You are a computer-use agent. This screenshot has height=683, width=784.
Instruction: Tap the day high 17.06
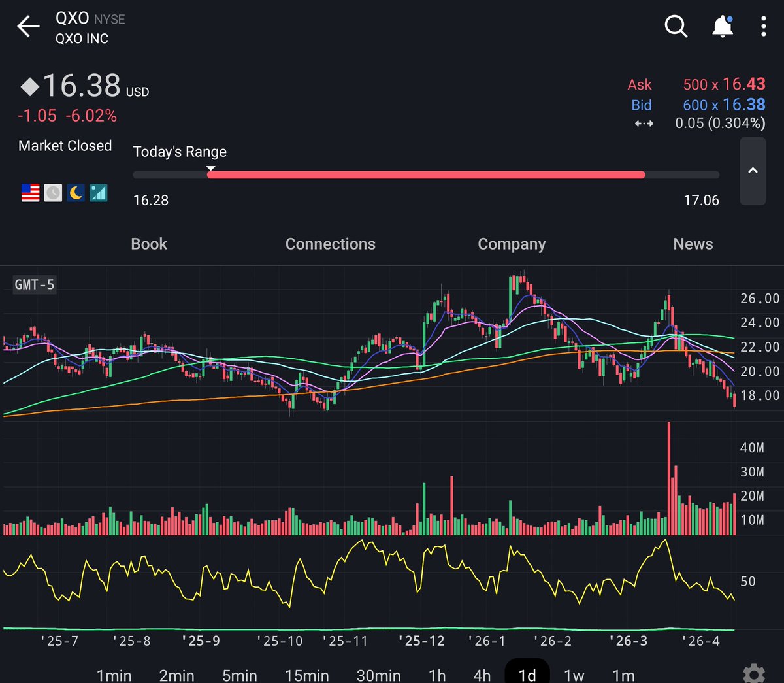(701, 200)
